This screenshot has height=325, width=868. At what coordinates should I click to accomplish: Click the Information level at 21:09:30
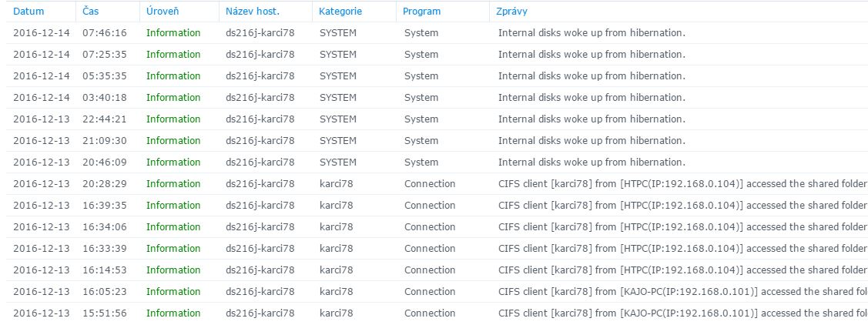pyautogui.click(x=173, y=141)
